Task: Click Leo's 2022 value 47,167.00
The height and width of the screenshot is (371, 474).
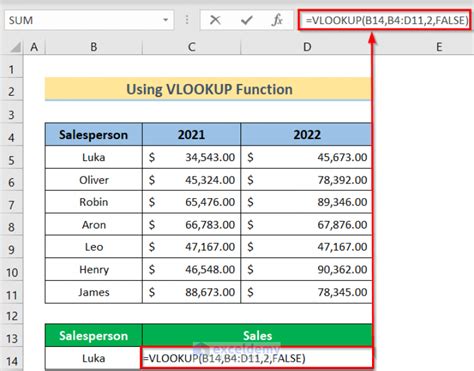Action: point(306,247)
